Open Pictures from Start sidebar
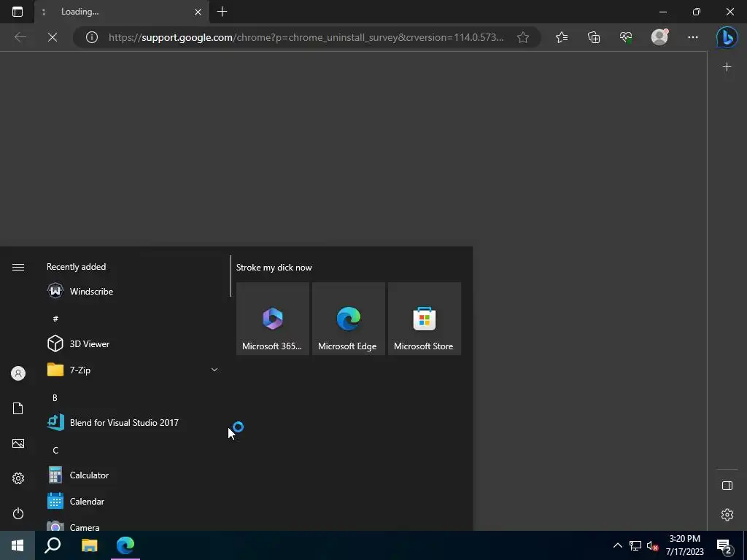This screenshot has height=560, width=747. click(18, 443)
